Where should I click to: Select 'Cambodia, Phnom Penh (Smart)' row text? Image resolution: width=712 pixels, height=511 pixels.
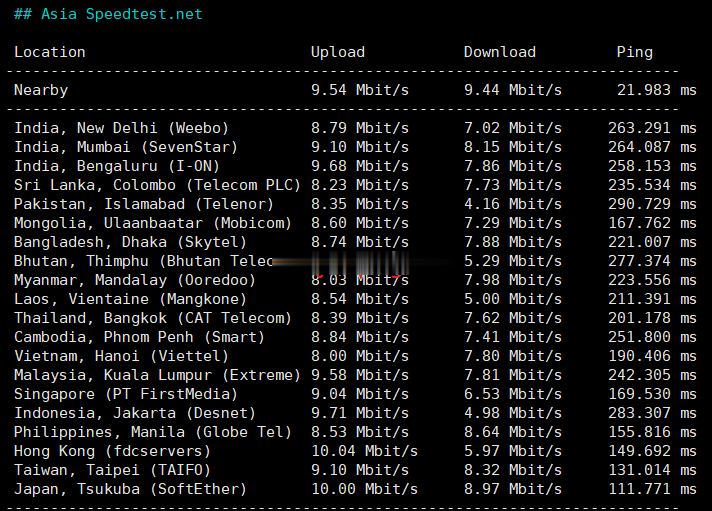tap(139, 337)
